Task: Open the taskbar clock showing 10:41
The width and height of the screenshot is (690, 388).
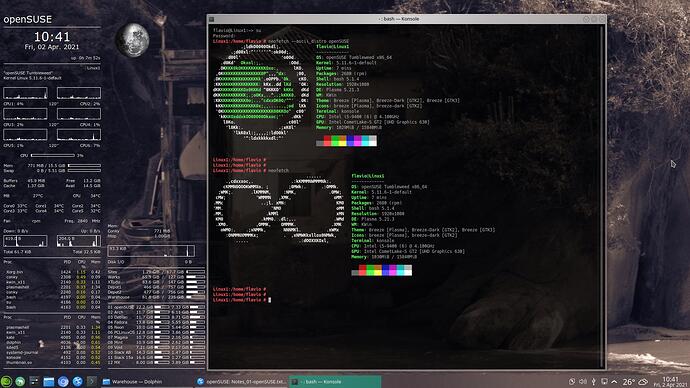Action: (670, 381)
